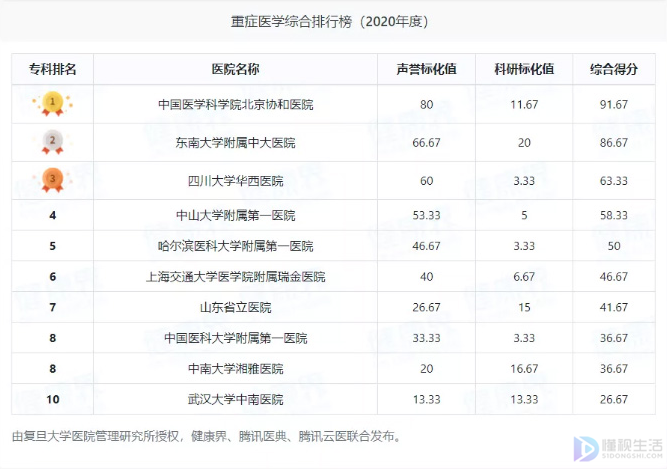667x469 pixels.
Task: Click reputation value 26.67
Action: coord(426,307)
